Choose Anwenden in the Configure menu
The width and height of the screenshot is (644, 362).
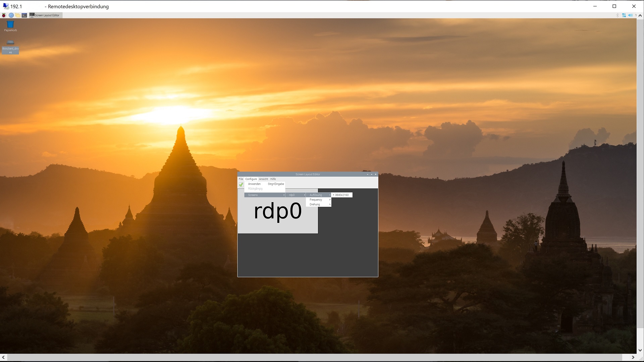pos(255,184)
